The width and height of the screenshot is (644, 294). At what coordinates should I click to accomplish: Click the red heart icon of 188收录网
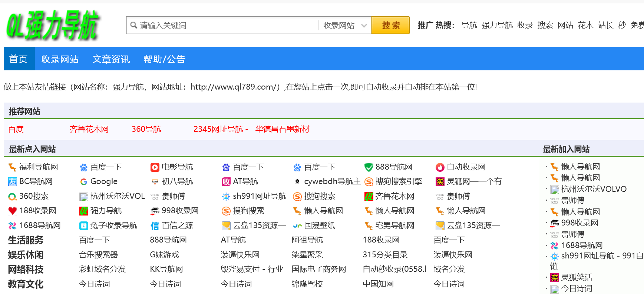12,211
